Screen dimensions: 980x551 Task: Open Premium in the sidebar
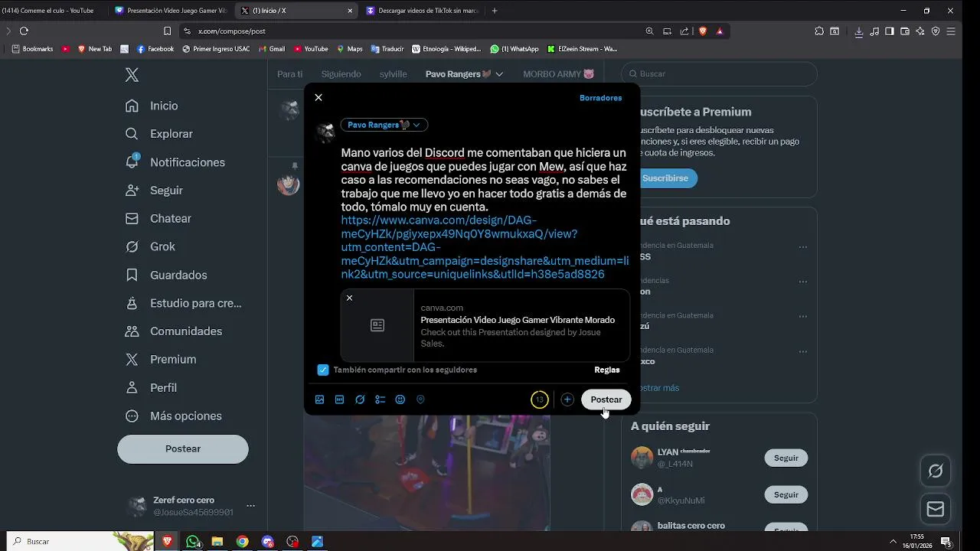click(x=161, y=360)
